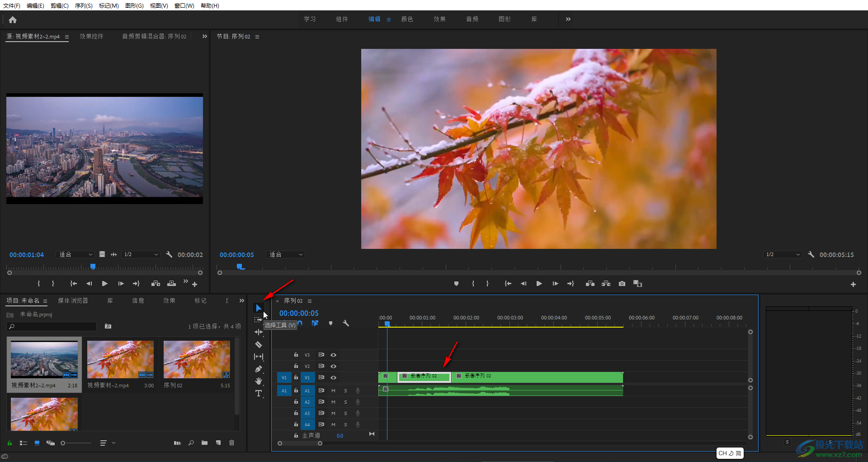The width and height of the screenshot is (868, 462).
Task: Open Program monitor zoom level dropdown
Action: click(x=285, y=254)
